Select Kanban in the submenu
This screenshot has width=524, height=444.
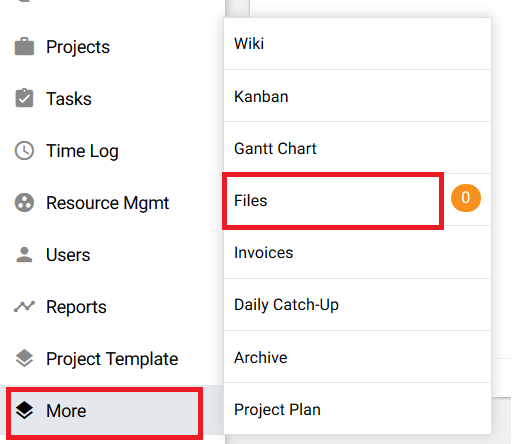[x=357, y=96]
